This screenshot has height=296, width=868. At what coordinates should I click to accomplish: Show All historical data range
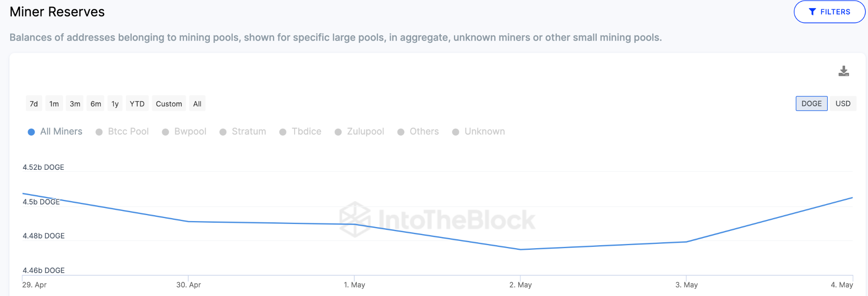[x=197, y=104]
